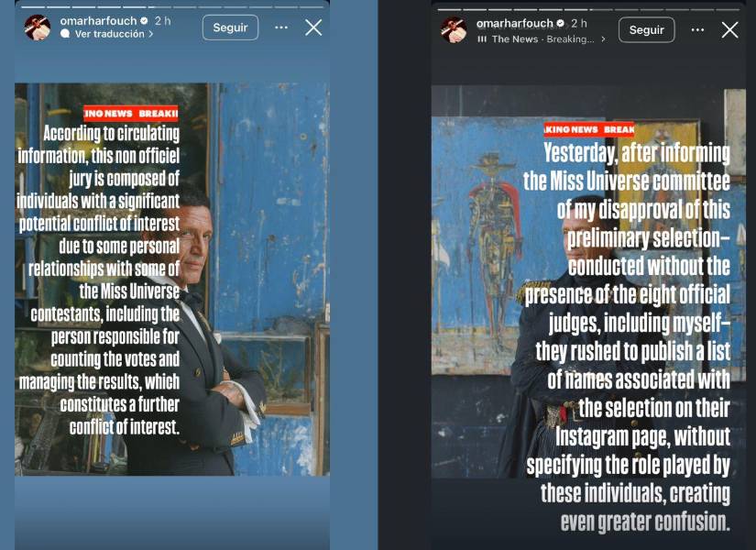Expand The News - Breaking audio label
756x550 pixels.
(x=542, y=39)
